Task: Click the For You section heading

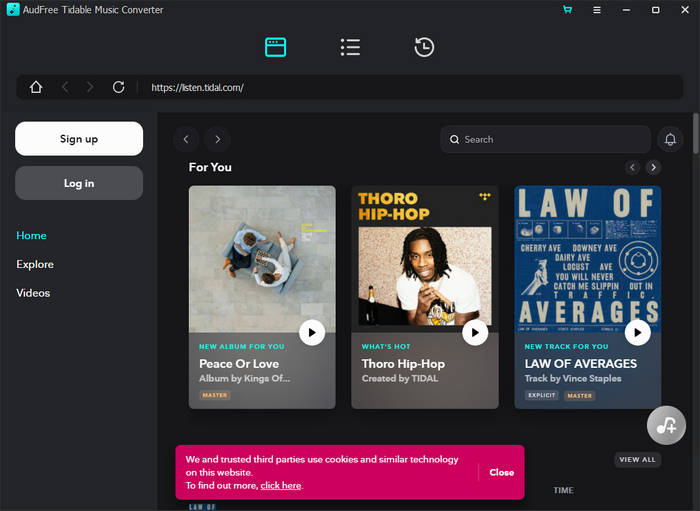Action: click(210, 167)
